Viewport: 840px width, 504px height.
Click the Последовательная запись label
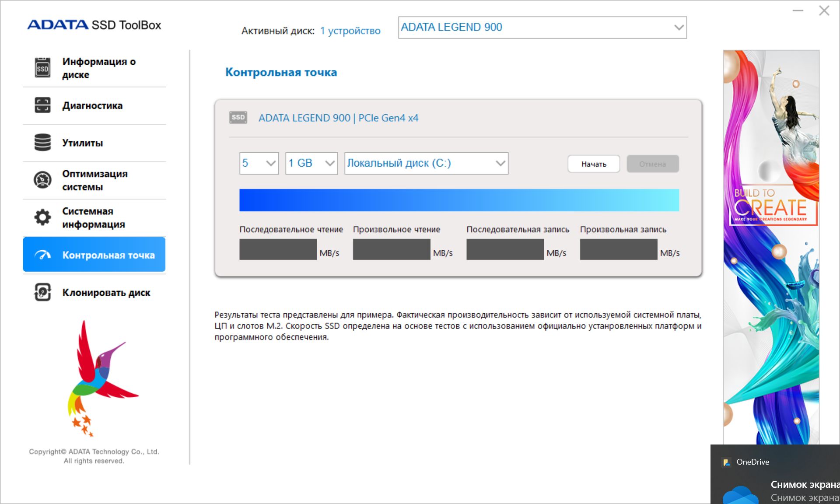click(x=518, y=229)
